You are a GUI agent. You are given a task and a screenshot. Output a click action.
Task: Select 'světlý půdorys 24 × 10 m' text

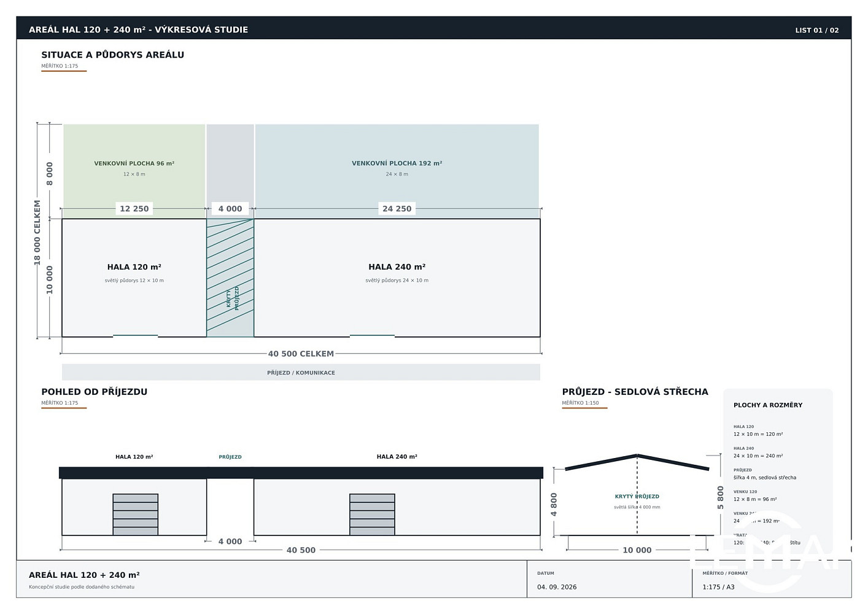tap(397, 281)
